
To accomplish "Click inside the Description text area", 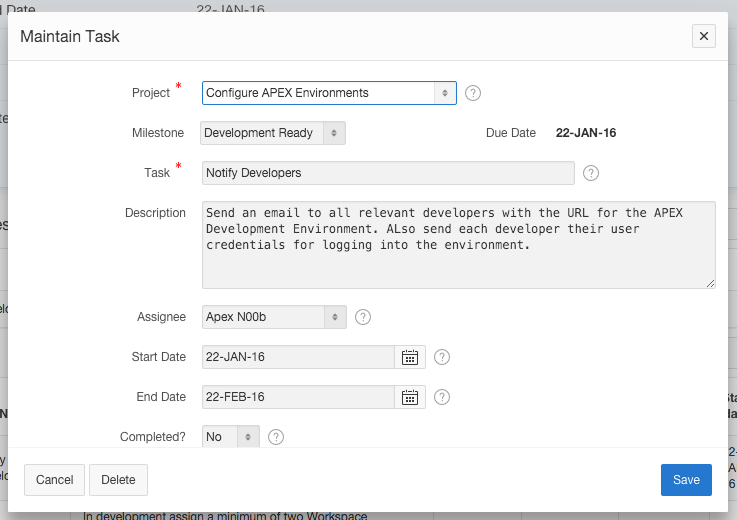I will click(x=459, y=245).
